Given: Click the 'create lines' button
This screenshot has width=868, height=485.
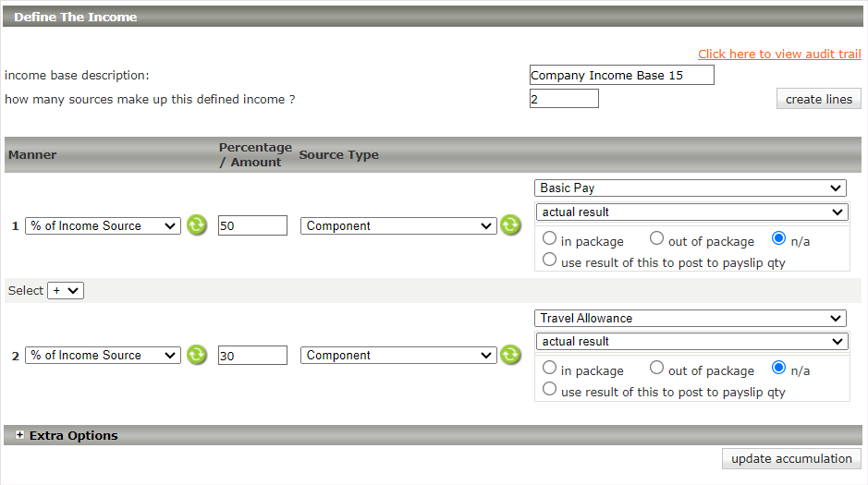Looking at the screenshot, I should point(818,99).
